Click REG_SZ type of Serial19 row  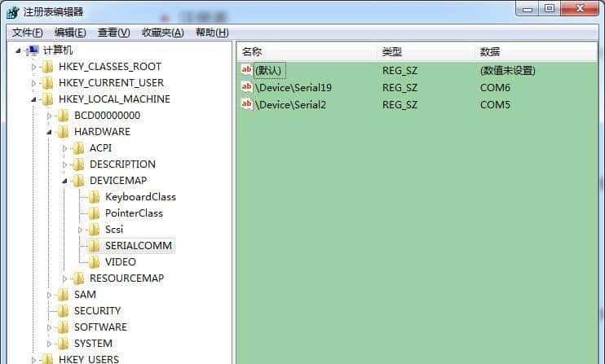[x=400, y=87]
